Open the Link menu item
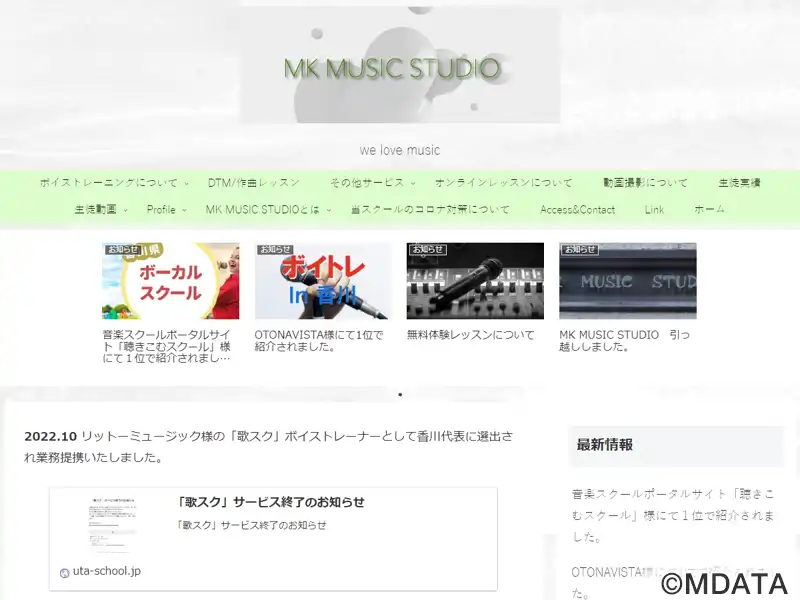Viewport: 800px width, 600px height. (x=654, y=209)
